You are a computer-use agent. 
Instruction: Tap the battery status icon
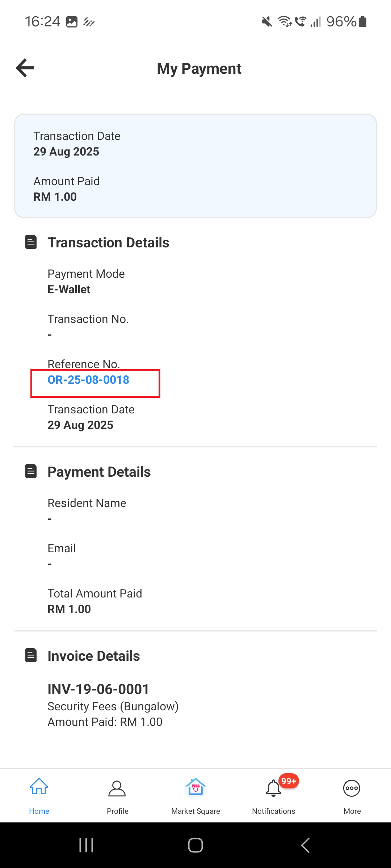[363, 22]
